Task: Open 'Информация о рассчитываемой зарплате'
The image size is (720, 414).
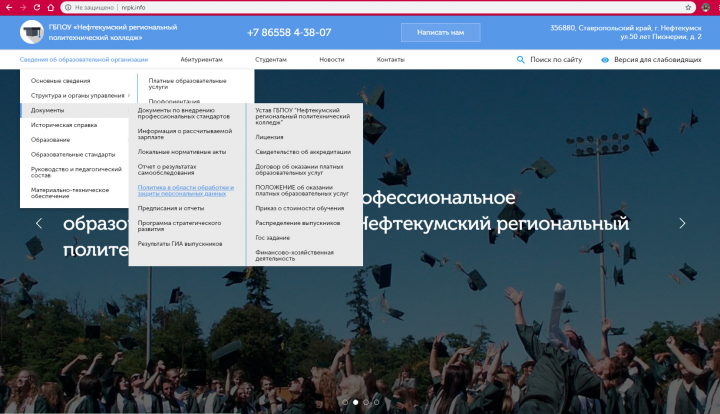Action: pyautogui.click(x=185, y=134)
